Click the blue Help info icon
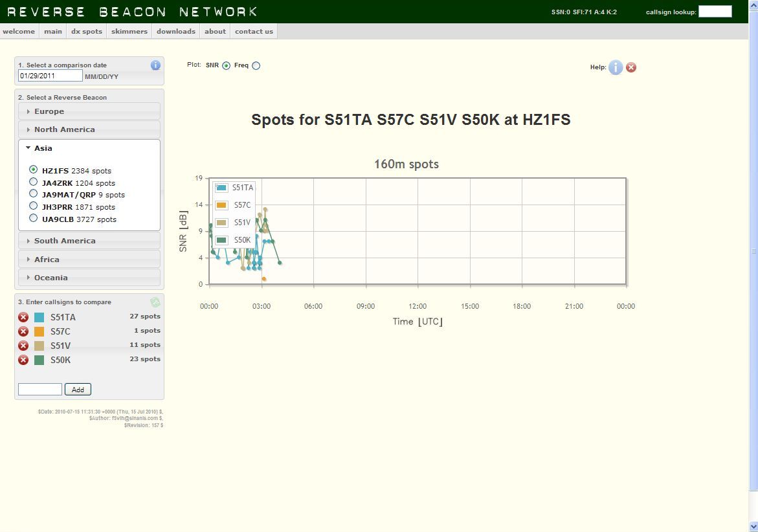758x532 pixels. [615, 67]
